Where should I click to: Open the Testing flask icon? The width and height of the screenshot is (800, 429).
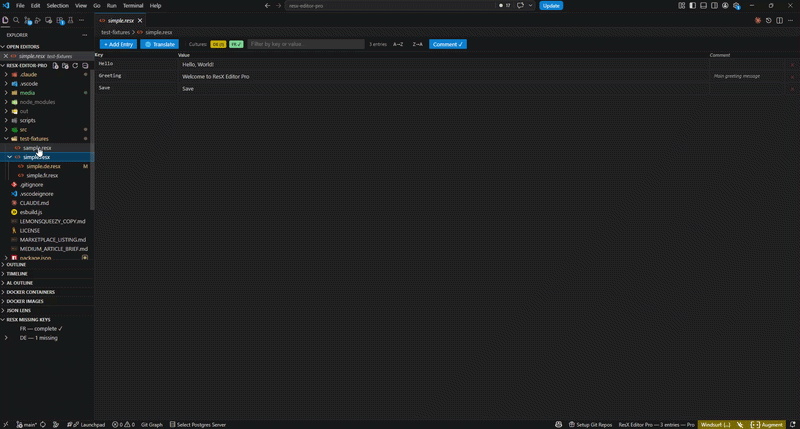70,20
